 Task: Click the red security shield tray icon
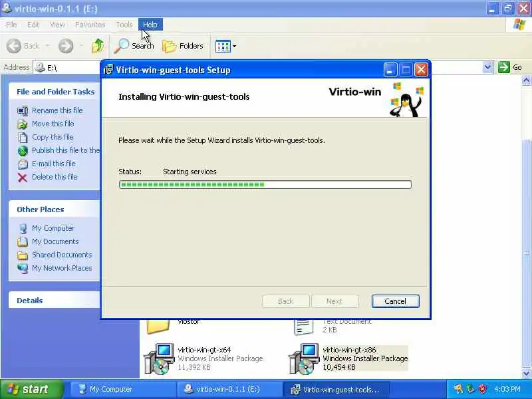[x=483, y=389]
